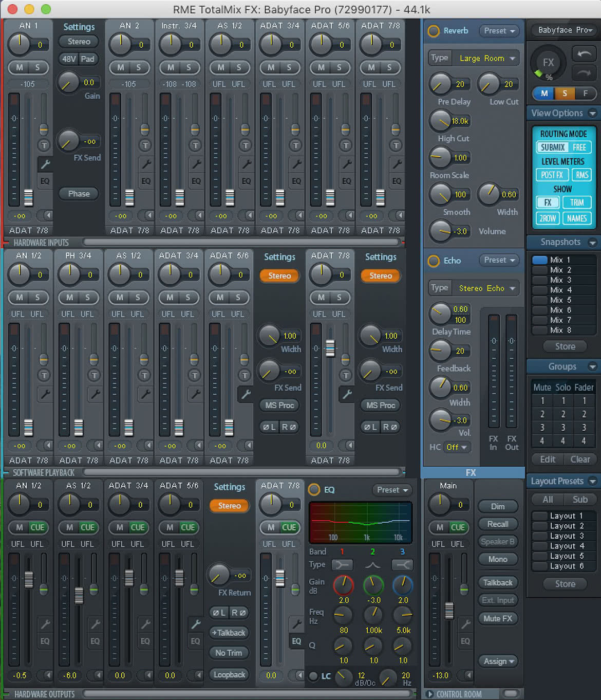Select SUBMIX routing mode
This screenshot has height=700, width=601.
coord(552,148)
